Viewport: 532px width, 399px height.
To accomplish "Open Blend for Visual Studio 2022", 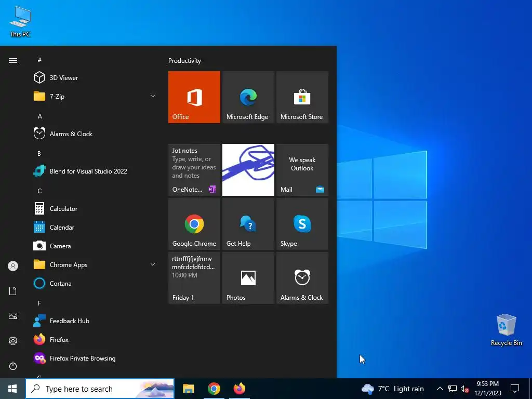I will click(95, 171).
